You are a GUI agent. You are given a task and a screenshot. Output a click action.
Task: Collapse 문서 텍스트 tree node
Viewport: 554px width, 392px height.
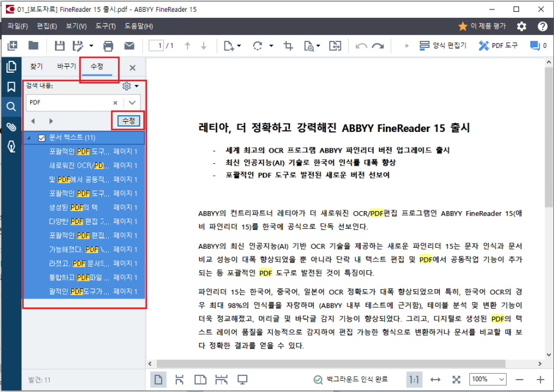29,138
